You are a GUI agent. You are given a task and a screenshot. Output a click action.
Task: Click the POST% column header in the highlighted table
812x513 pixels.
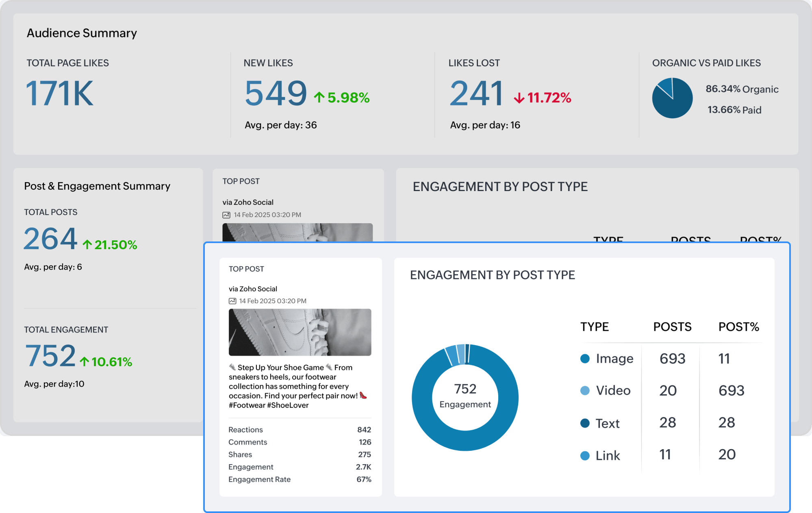click(738, 327)
